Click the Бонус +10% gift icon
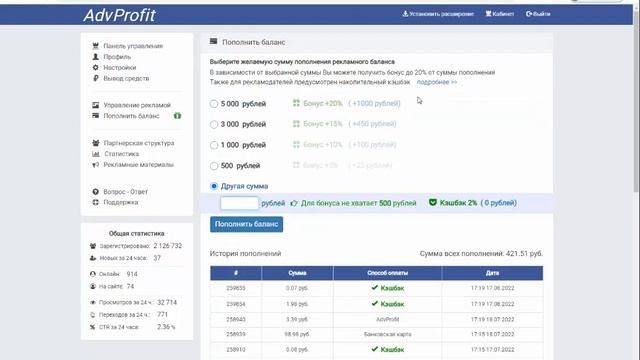 296,144
